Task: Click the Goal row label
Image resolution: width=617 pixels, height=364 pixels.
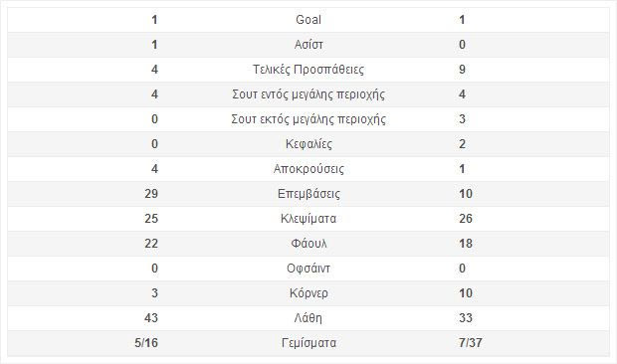Action: click(308, 20)
